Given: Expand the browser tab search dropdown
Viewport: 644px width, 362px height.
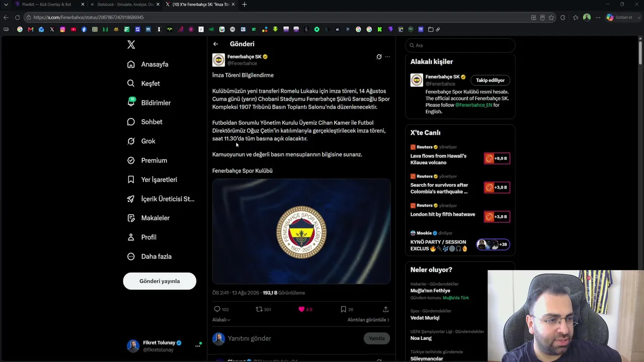Looking at the screenshot, I should click(6, 5).
